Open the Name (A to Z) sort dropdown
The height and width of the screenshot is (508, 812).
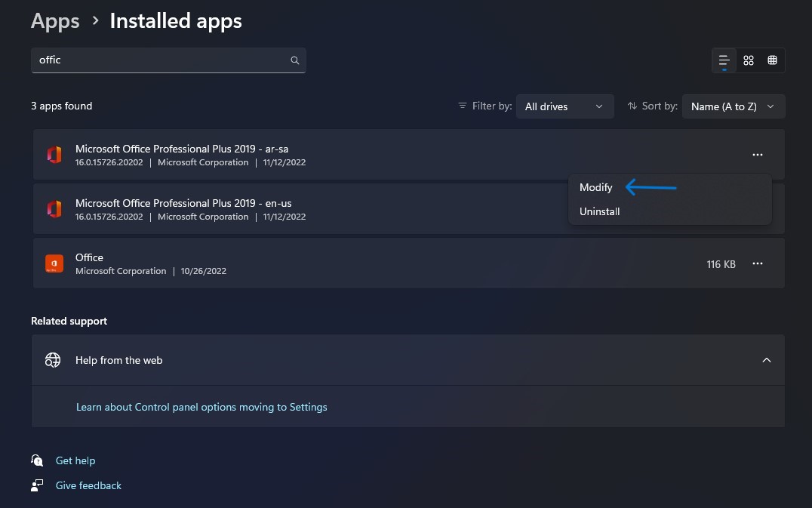[x=733, y=106]
